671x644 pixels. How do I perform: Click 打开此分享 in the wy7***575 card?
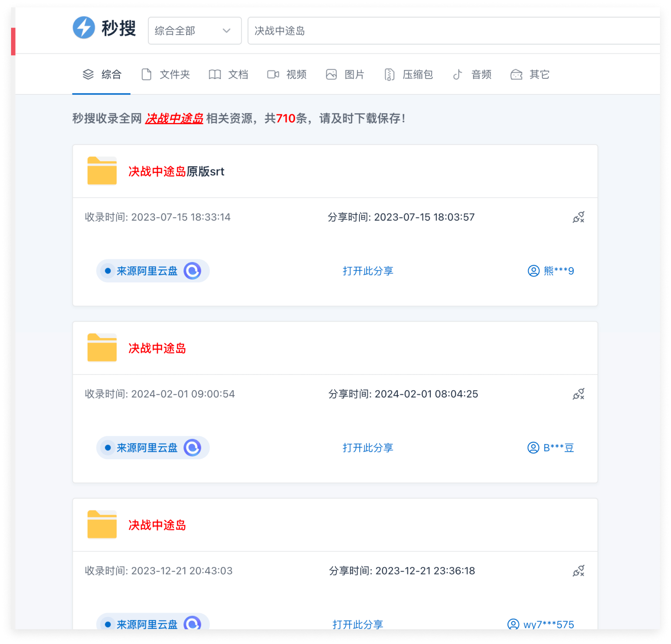358,624
